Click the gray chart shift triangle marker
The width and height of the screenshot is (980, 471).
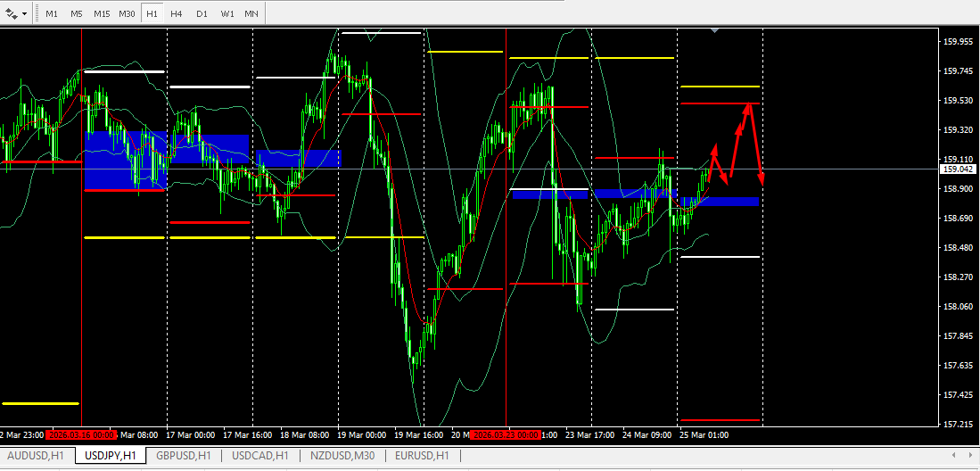click(714, 30)
